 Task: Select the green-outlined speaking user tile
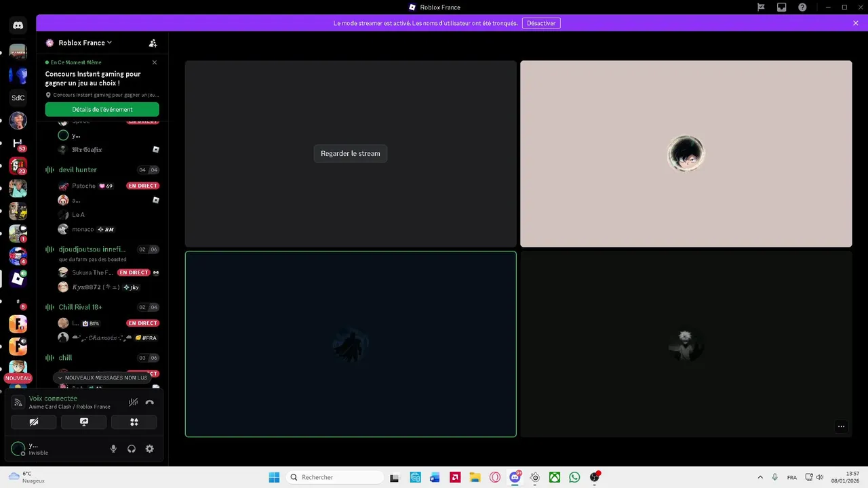(351, 344)
